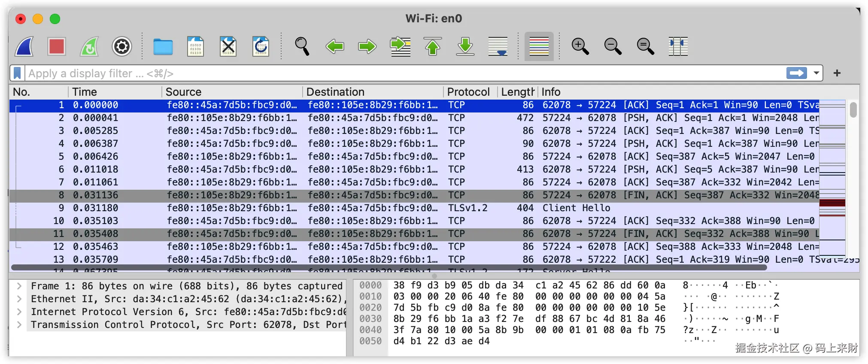Image resolution: width=868 pixels, height=364 pixels.
Task: Jump to last packet (down arrow)
Action: click(465, 46)
